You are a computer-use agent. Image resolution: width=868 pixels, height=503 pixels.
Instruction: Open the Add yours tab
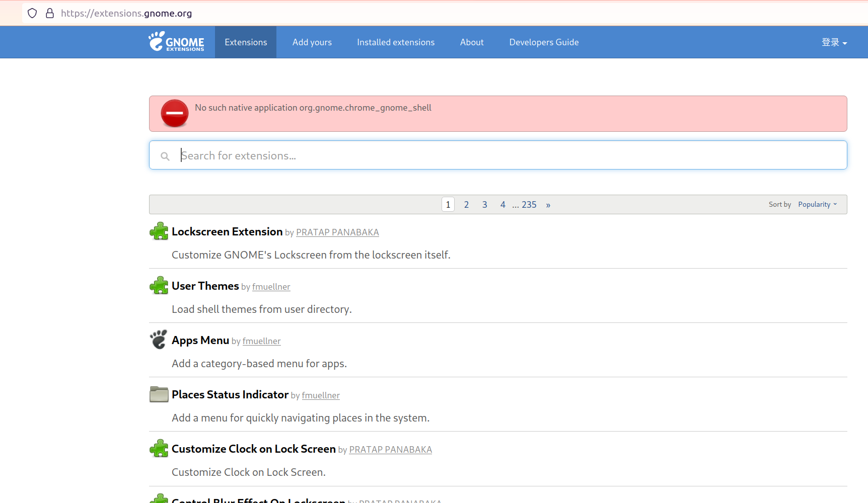(x=312, y=42)
